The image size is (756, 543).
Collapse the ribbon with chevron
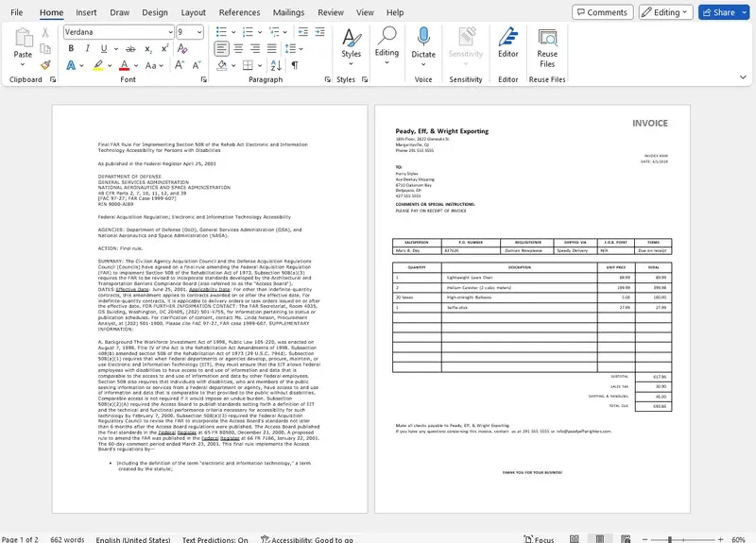743,77
